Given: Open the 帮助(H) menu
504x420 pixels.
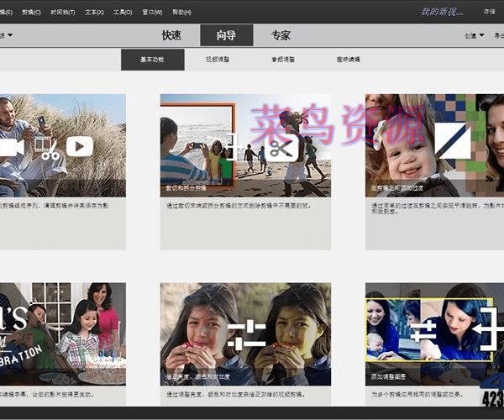Looking at the screenshot, I should click(181, 12).
